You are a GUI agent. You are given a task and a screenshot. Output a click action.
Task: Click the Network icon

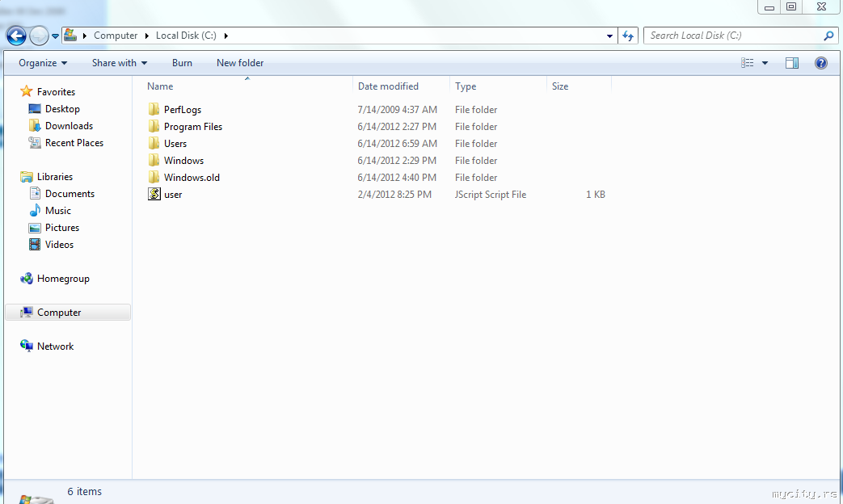pos(27,346)
